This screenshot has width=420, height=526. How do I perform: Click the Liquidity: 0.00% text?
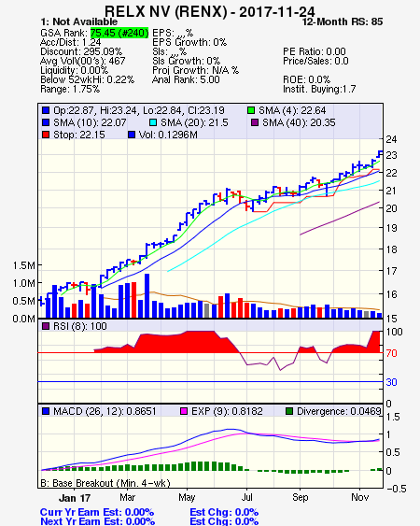click(75, 70)
